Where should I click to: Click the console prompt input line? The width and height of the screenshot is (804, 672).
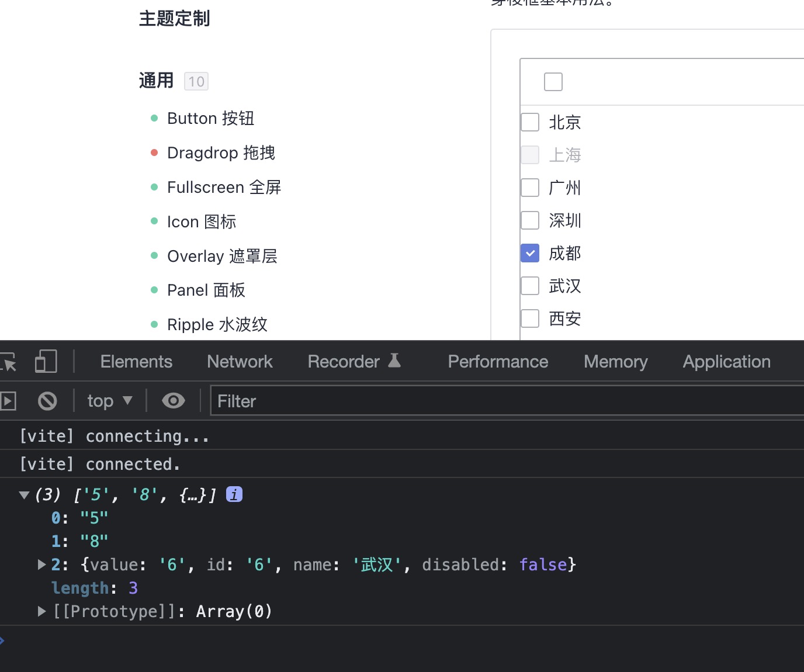402,640
